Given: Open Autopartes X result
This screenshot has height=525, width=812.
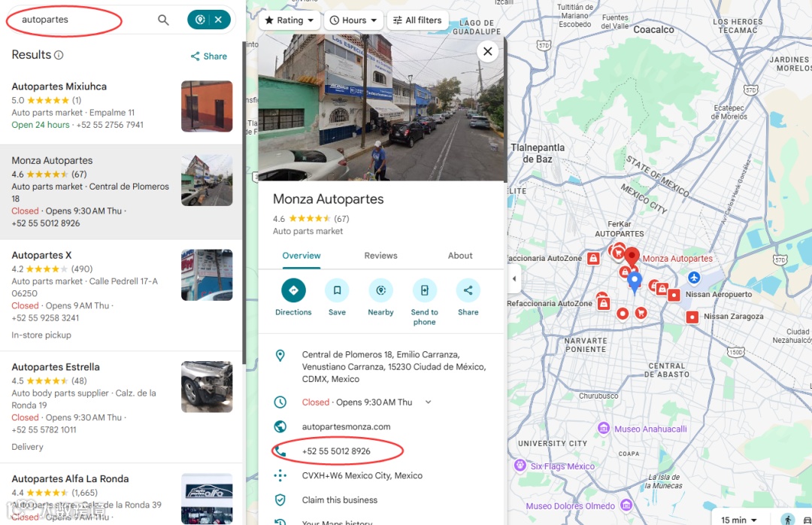Looking at the screenshot, I should click(x=41, y=255).
